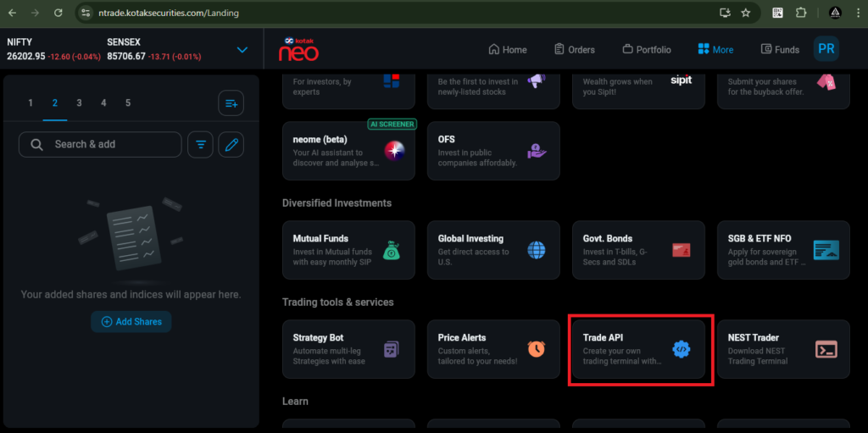This screenshot has width=868, height=433.
Task: Open the NEST Trader download card
Action: [x=783, y=348]
